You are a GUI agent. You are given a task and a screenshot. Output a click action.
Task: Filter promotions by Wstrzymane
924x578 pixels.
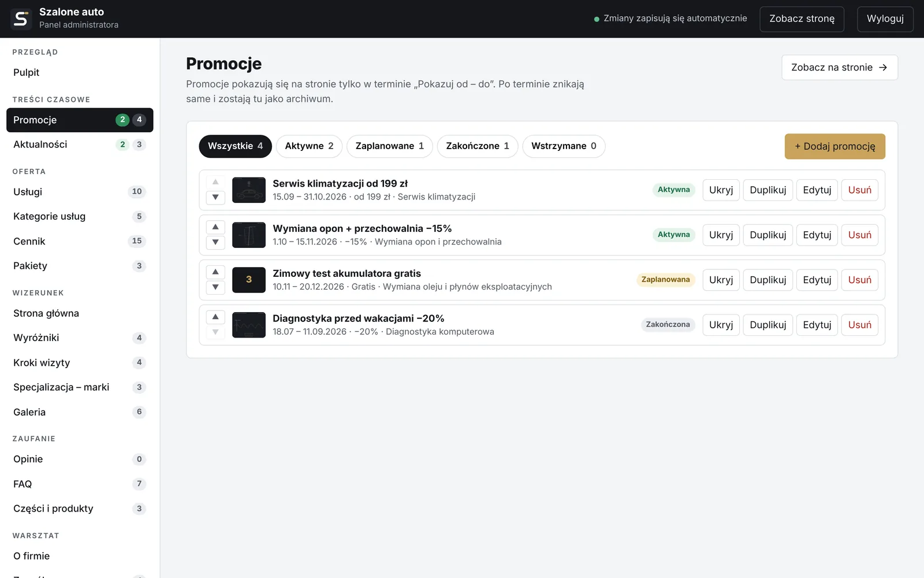(564, 146)
